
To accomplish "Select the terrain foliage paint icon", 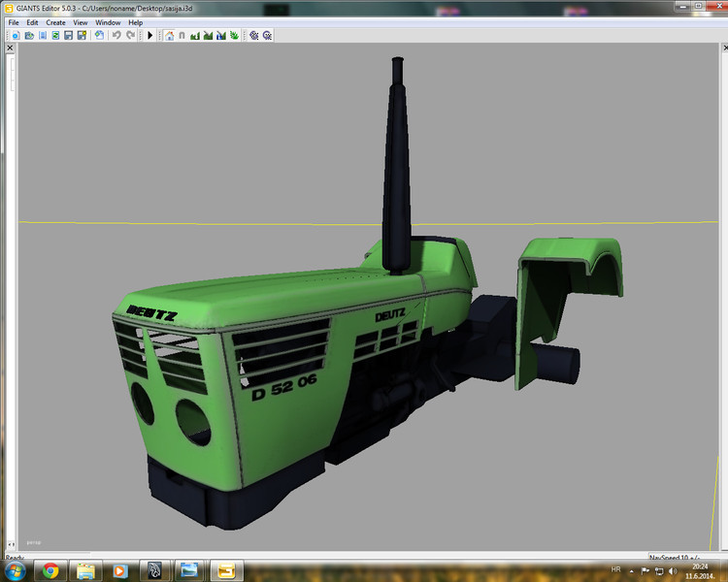I will [233, 36].
